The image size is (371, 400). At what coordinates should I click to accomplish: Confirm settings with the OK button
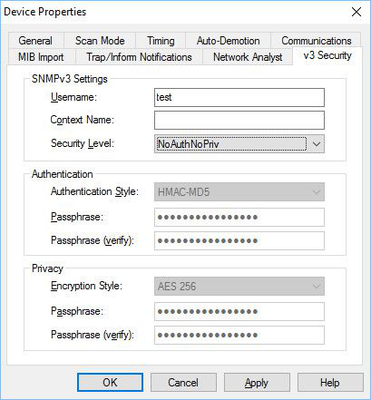pyautogui.click(x=110, y=382)
